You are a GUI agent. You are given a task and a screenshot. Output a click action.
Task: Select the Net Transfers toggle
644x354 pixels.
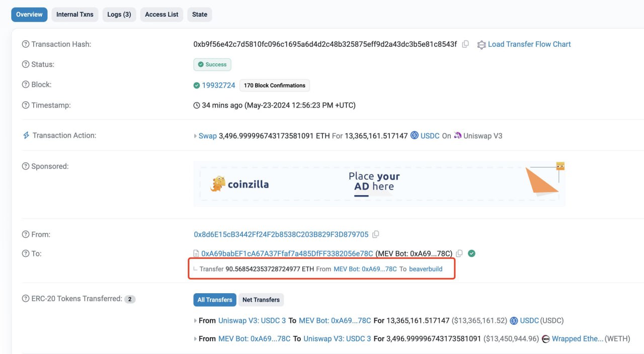(261, 300)
